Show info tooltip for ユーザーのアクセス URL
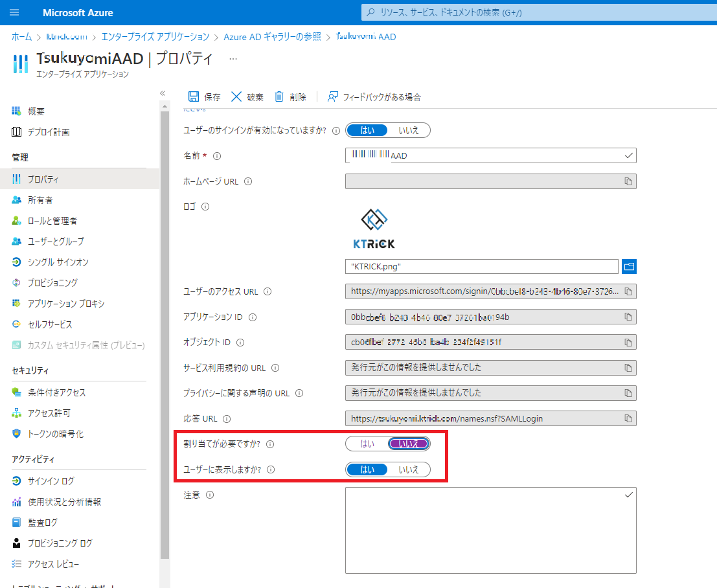Viewport: 717px width, 588px height. (x=267, y=291)
